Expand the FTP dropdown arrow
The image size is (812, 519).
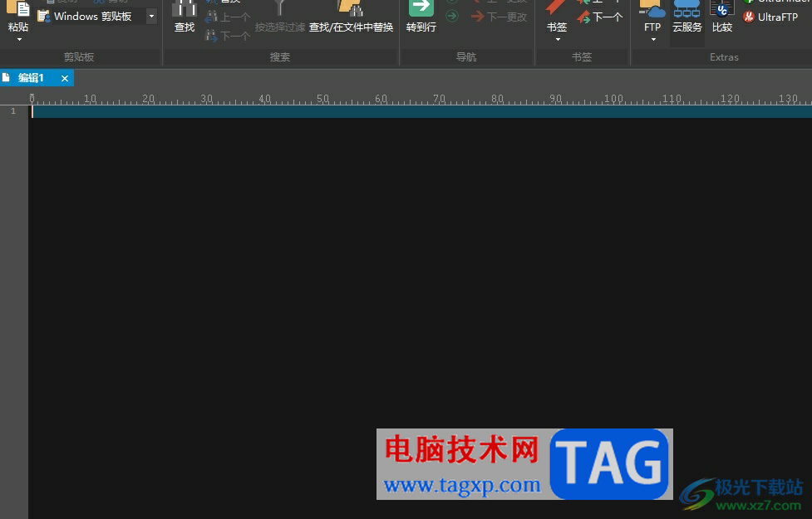[653, 39]
